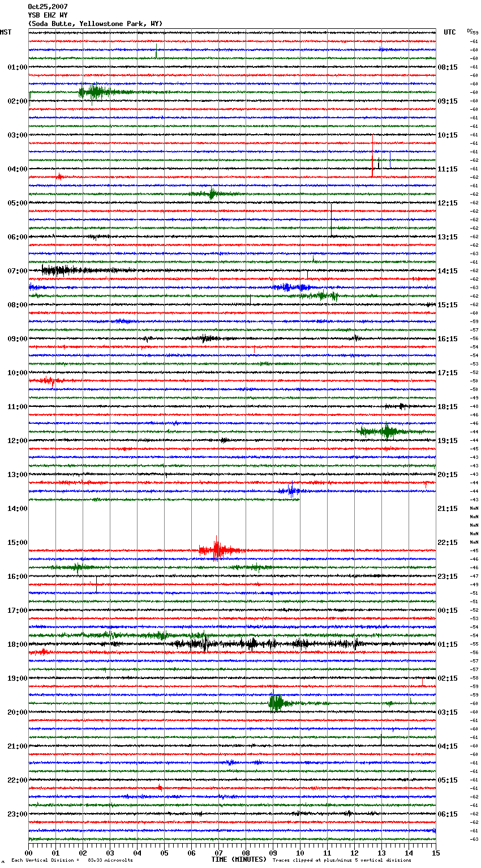The height and width of the screenshot is (868, 481).
Task: Click the 01:00 MST time label
Action: click(x=17, y=67)
